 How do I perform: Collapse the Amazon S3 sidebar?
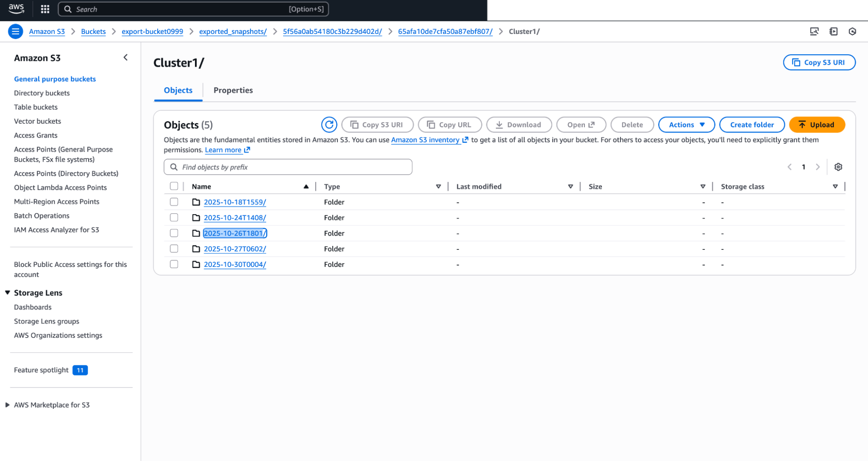coord(125,57)
